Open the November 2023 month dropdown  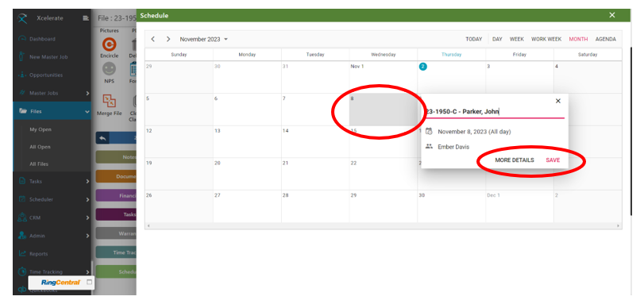point(204,40)
